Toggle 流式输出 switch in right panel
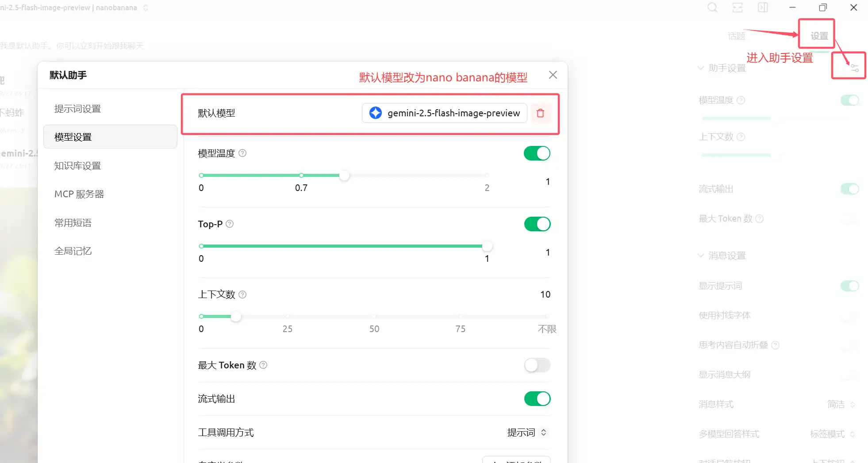Screen dimensions: 868x463 [850, 189]
